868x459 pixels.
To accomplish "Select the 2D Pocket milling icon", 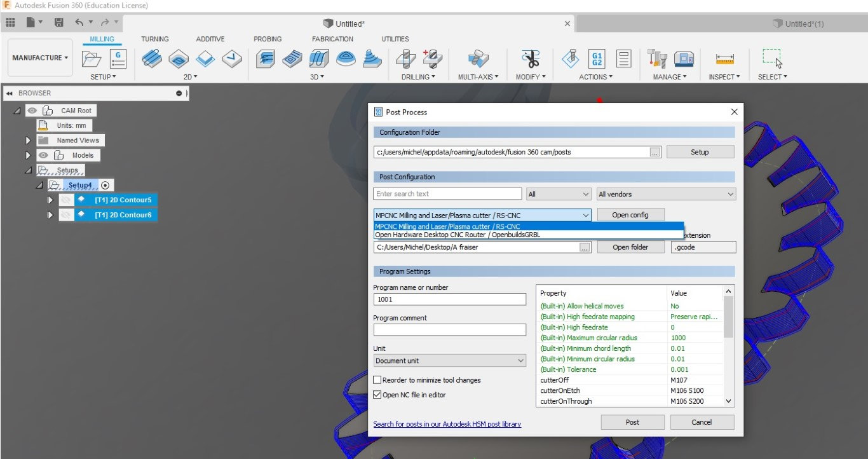I will tap(179, 59).
